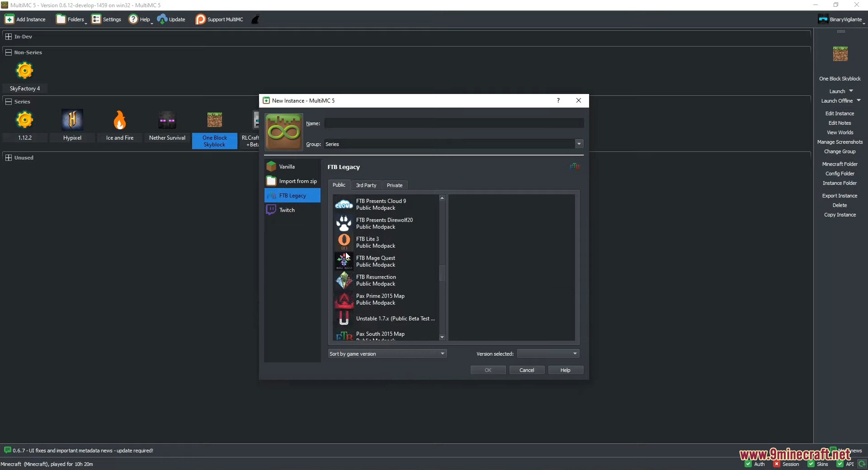Viewport: 868px width, 470px height.
Task: Open the Minecraft Folder
Action: 840,164
